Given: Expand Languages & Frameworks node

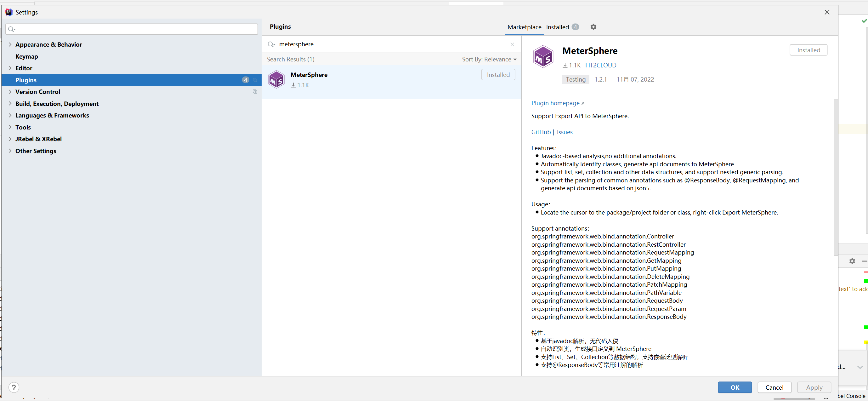Looking at the screenshot, I should 10,115.
